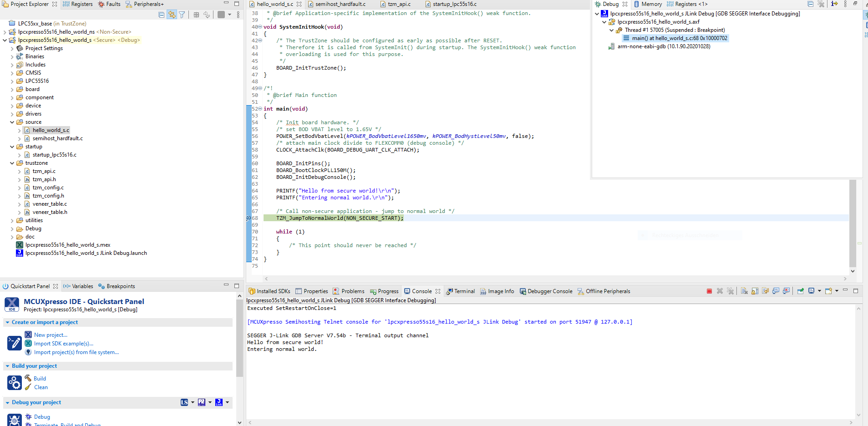Pin the Console view
This screenshot has height=426, width=868.
click(x=801, y=291)
